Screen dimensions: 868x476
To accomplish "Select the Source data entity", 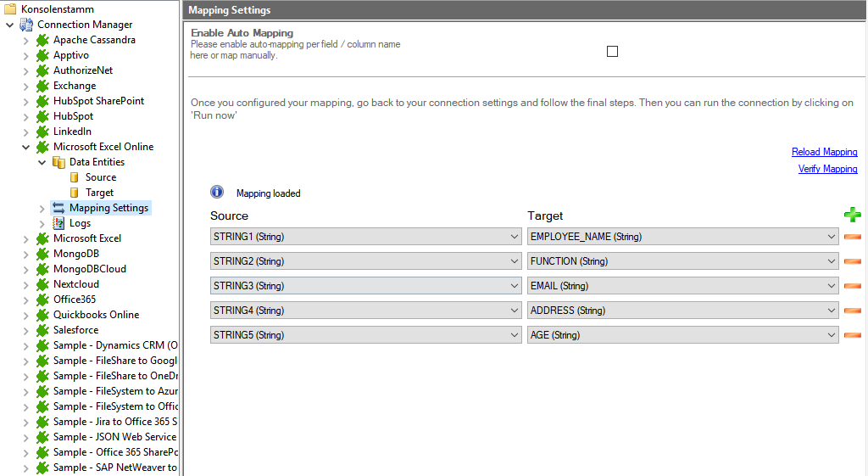I will click(x=100, y=177).
